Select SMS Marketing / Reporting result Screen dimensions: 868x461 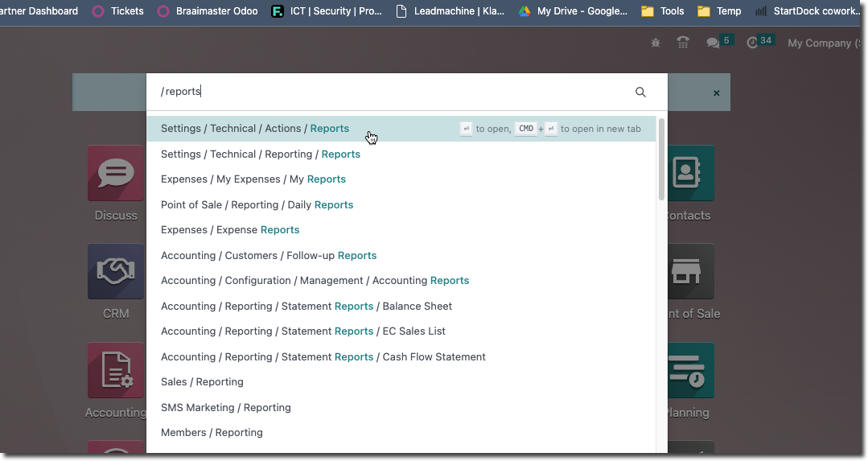(x=401, y=407)
